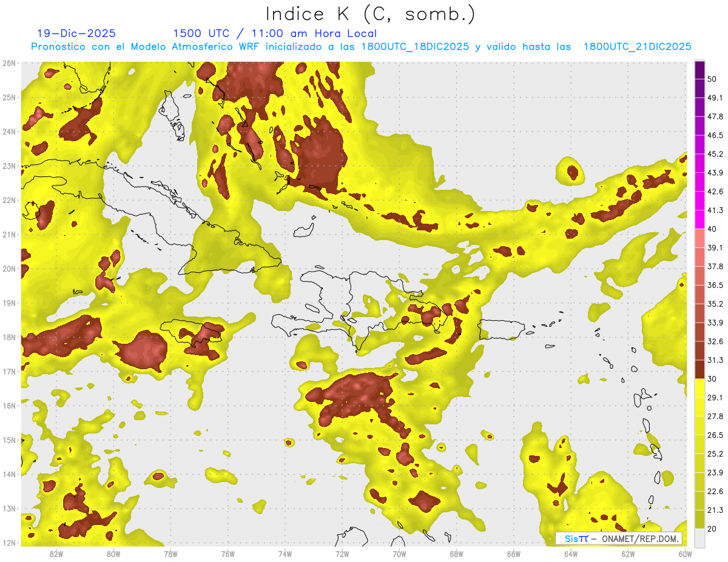Image resolution: width=728 pixels, height=562 pixels.
Task: Click the "29.1" color scale label
Action: (715, 398)
